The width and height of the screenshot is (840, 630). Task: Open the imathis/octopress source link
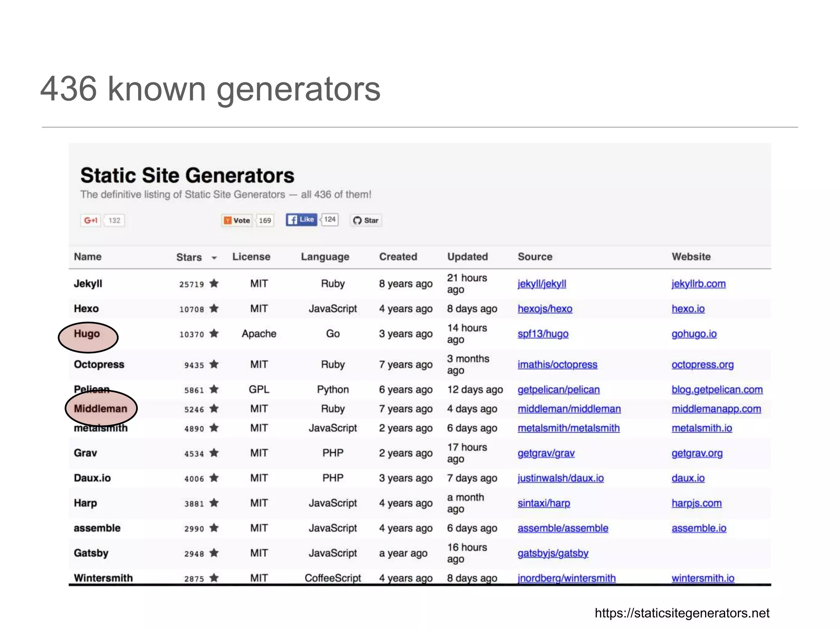pyautogui.click(x=557, y=365)
